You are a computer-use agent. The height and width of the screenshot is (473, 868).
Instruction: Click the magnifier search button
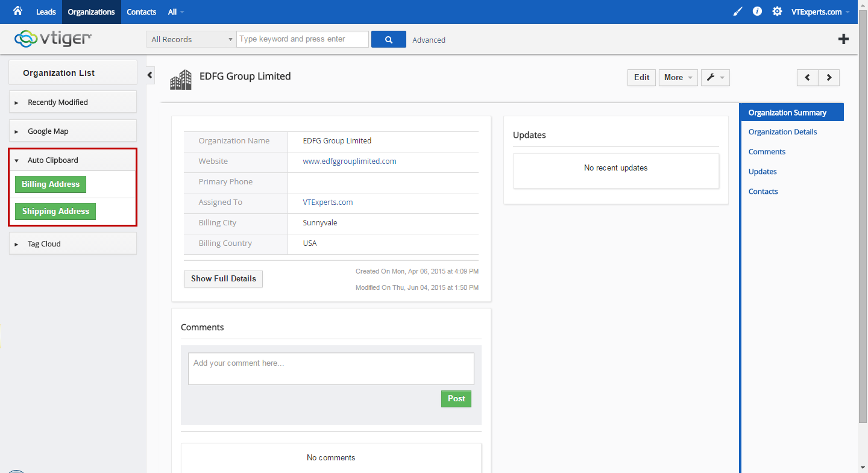(389, 39)
